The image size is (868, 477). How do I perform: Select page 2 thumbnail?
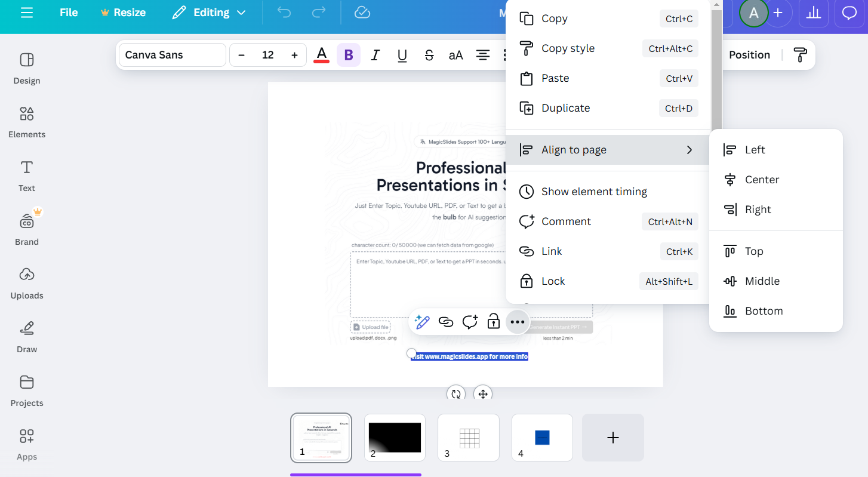[x=395, y=438]
